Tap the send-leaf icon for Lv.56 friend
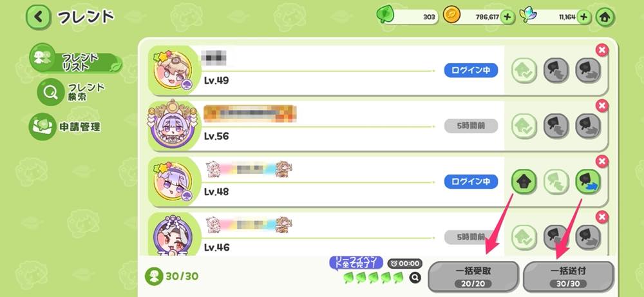Screen dimensions: 644x297 click(x=588, y=126)
